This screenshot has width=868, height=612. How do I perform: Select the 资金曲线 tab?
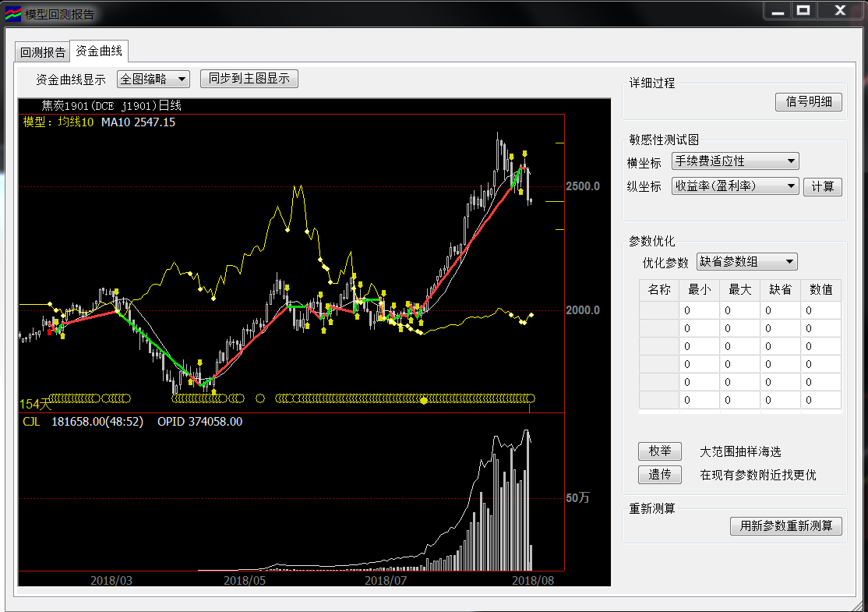(x=99, y=51)
